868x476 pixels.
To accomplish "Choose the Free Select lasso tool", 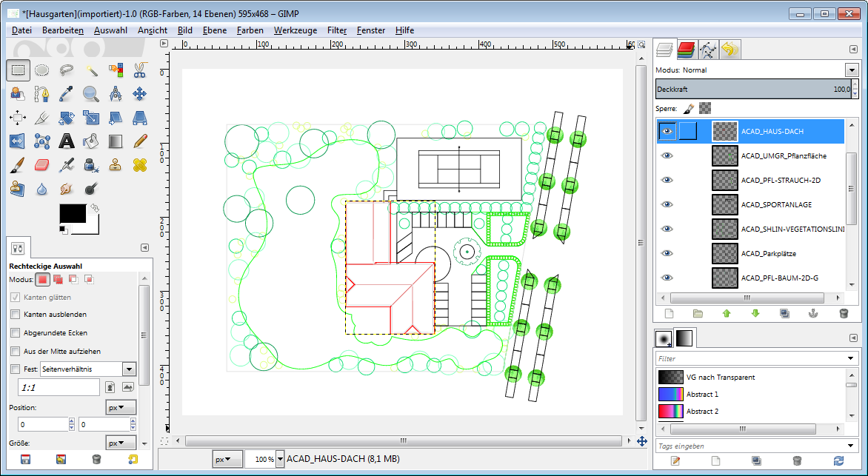I will [x=67, y=71].
